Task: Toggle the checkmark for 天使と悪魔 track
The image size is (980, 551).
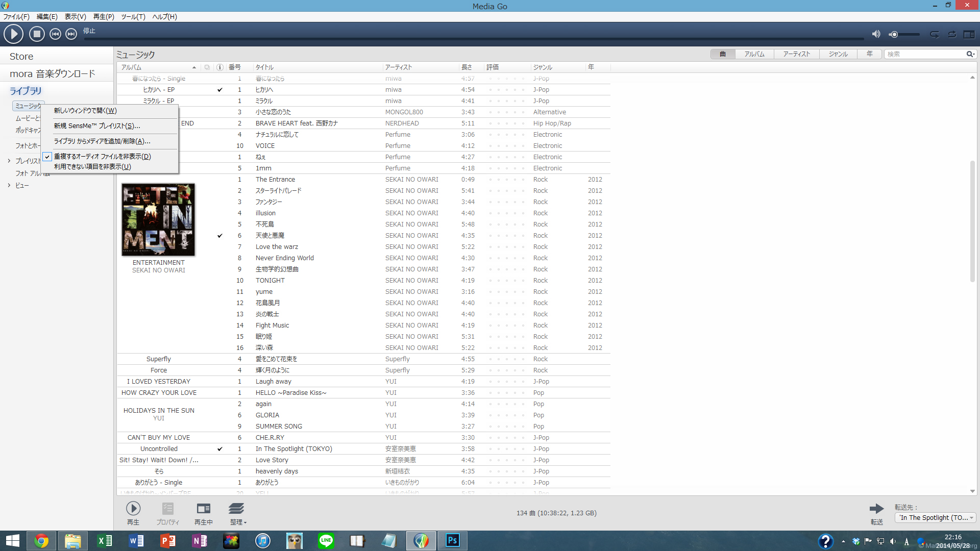Action: click(x=220, y=236)
